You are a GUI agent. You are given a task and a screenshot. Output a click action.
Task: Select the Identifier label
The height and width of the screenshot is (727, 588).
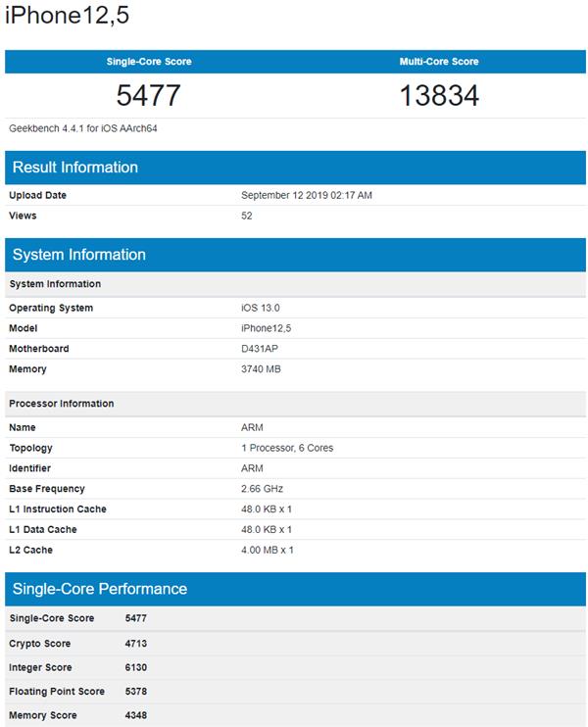[29, 468]
